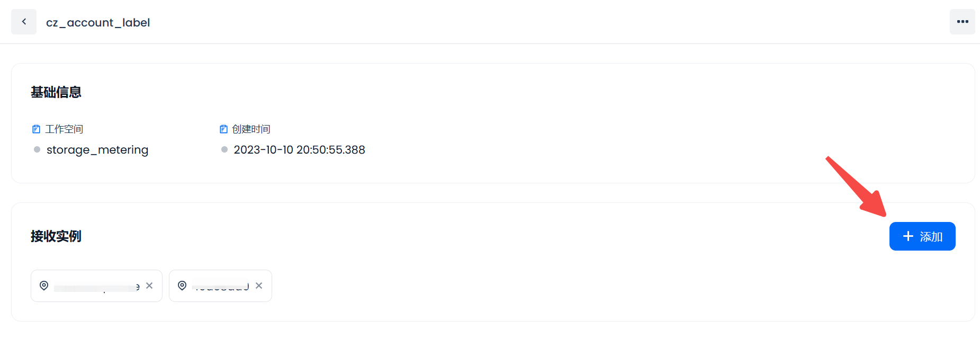Click the 基础信息 section heading
Image resolution: width=980 pixels, height=338 pixels.
click(56, 92)
